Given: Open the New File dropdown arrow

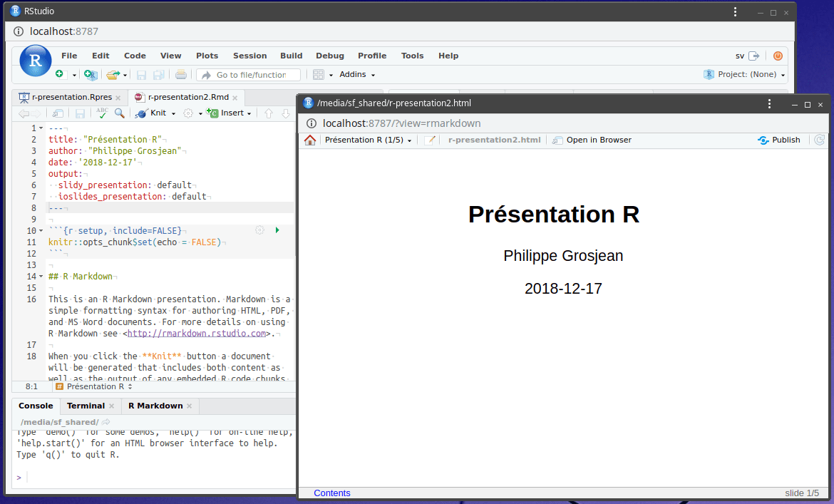Looking at the screenshot, I should click(x=74, y=76).
